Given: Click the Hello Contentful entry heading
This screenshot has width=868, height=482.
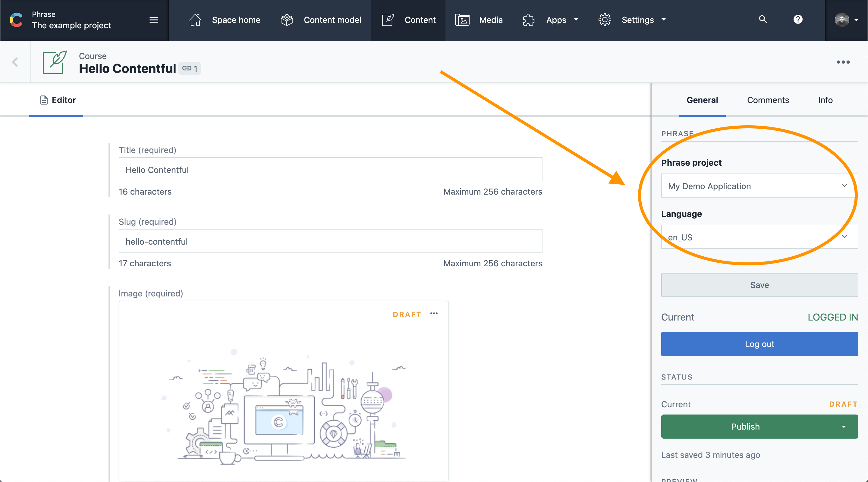Looking at the screenshot, I should [x=127, y=68].
